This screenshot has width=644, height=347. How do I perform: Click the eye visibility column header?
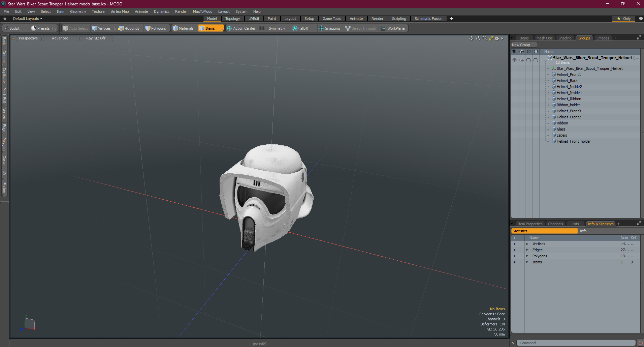click(514, 52)
